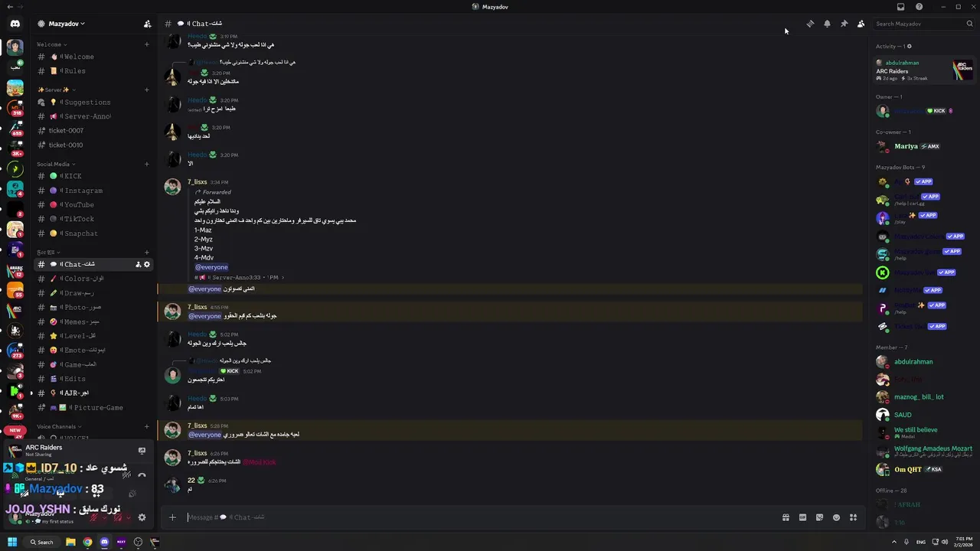This screenshot has height=551, width=980.
Task: Open the Threads icon in channel header
Action: (810, 24)
